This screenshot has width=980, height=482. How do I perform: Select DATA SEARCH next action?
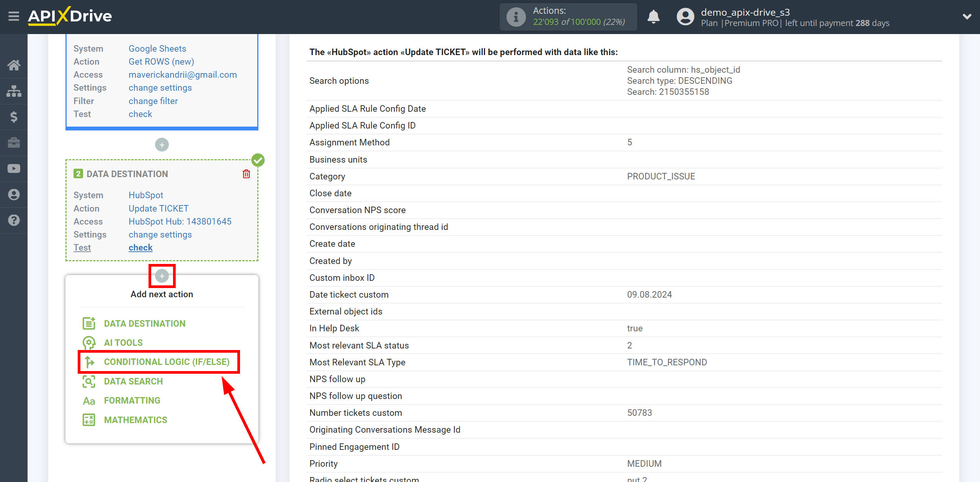pos(133,381)
